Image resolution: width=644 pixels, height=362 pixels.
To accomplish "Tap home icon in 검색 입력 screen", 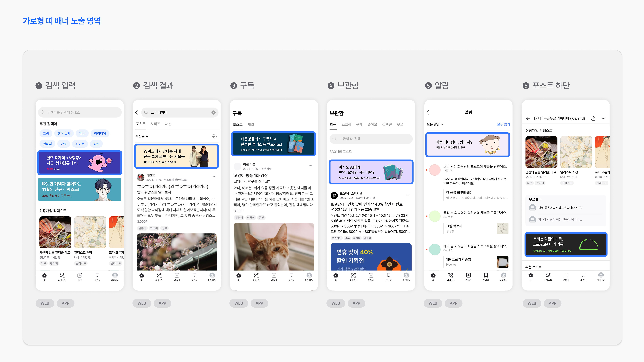I will pos(44,276).
